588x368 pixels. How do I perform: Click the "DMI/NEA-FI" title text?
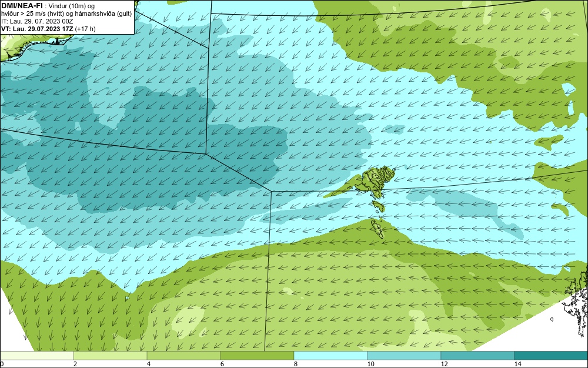22,6
